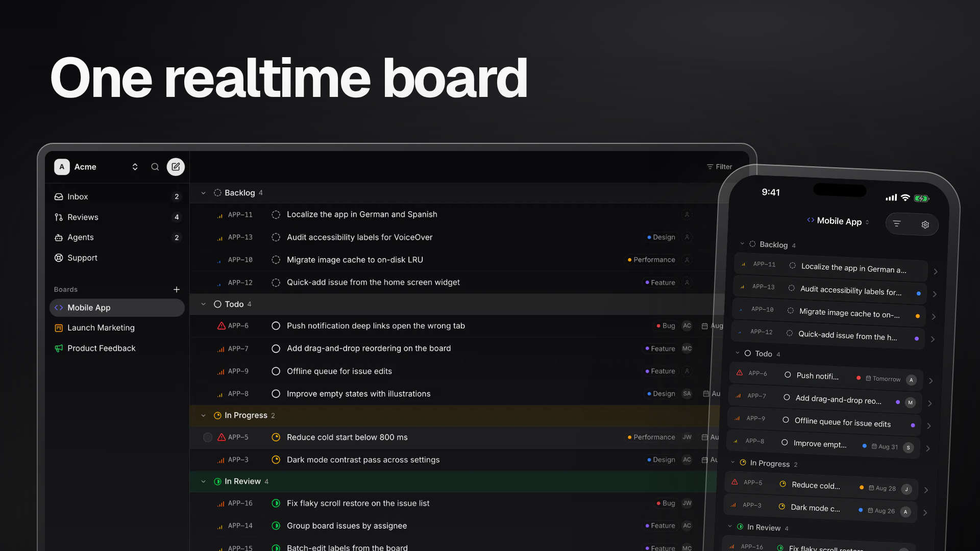
Task: Click priority bars icon on APP-7
Action: [220, 349]
